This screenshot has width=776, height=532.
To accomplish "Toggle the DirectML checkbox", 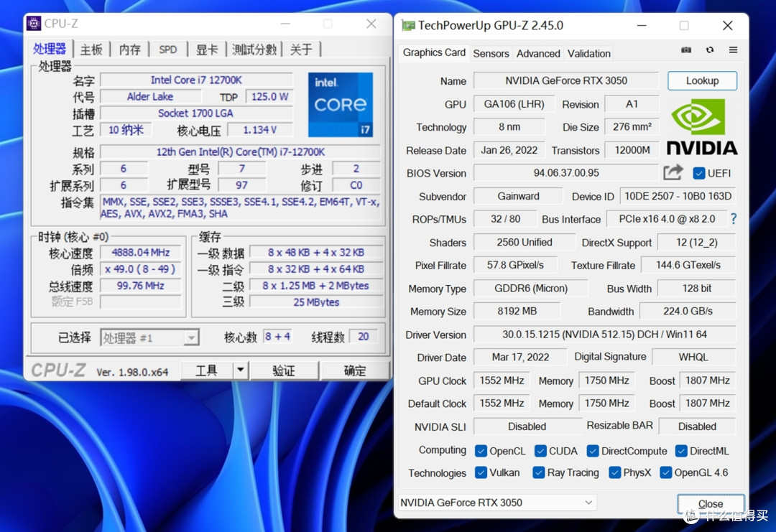I will click(681, 451).
